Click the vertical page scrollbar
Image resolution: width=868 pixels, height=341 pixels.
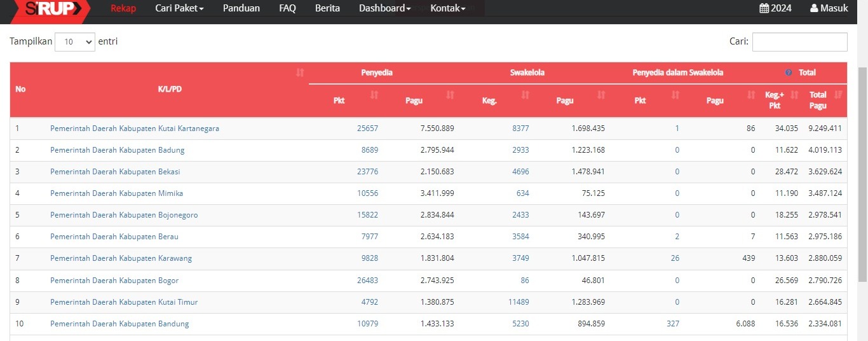point(862,172)
